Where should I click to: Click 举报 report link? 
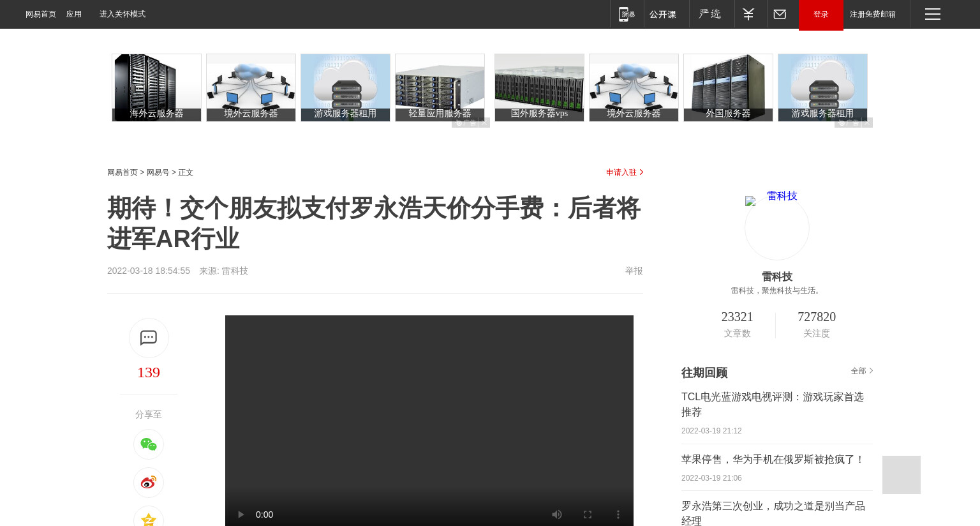click(x=634, y=271)
